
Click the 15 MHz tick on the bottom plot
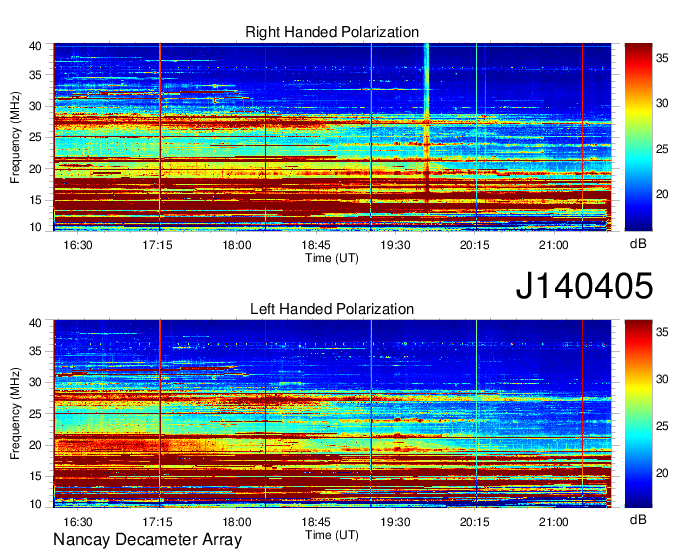coord(35,477)
